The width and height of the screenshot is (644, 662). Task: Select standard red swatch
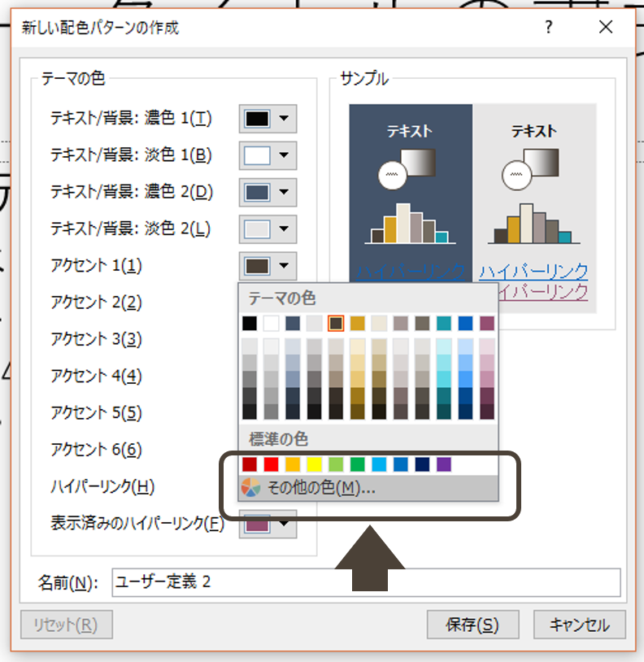271,464
